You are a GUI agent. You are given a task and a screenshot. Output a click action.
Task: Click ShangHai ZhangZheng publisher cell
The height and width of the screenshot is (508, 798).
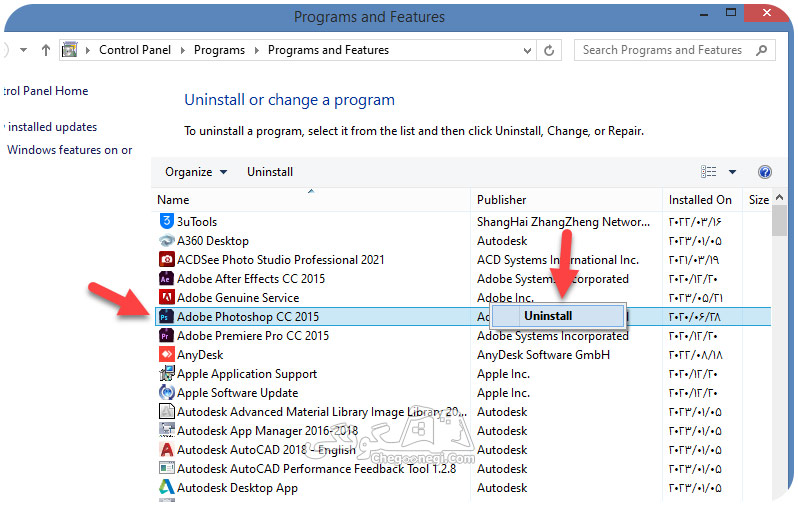(x=563, y=222)
